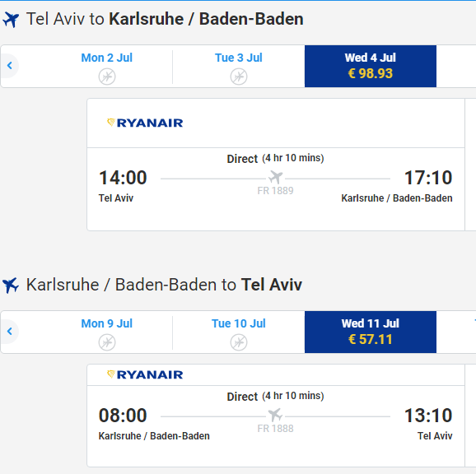The width and height of the screenshot is (476, 474).
Task: Select the Wed 11 Jul €57.11 date tab
Action: 371,332
